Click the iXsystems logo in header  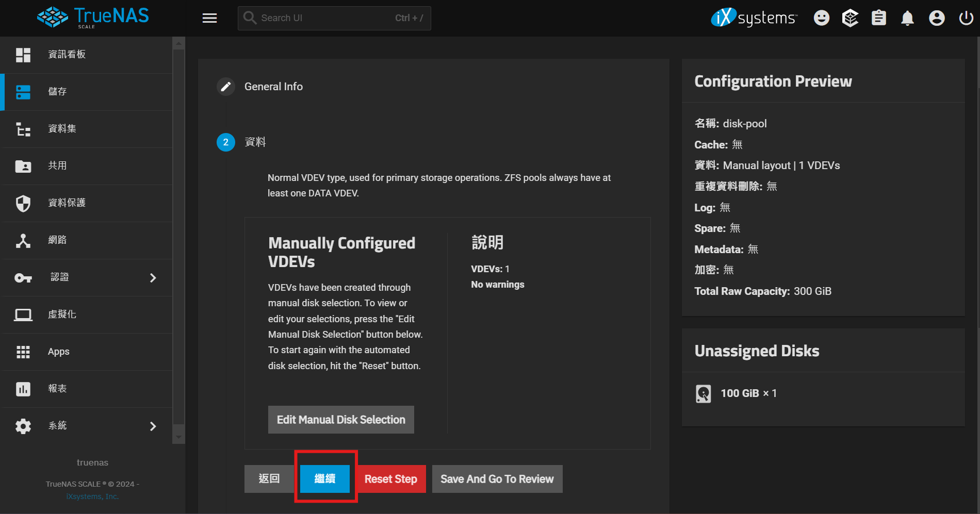pyautogui.click(x=754, y=18)
